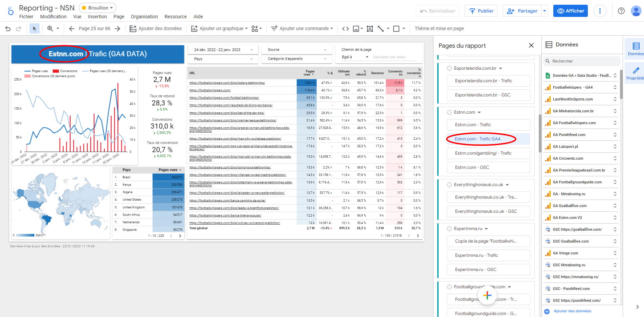
Task: Click the Publier button
Action: [481, 11]
